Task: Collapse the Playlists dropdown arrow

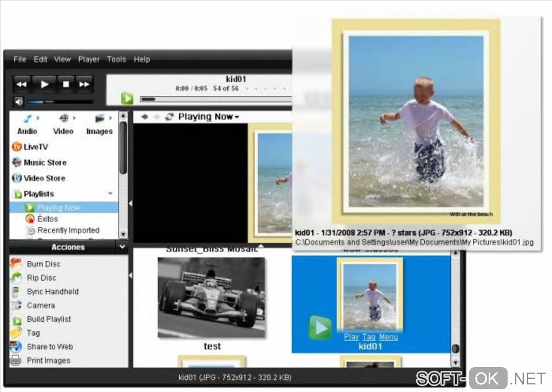Action: [110, 193]
